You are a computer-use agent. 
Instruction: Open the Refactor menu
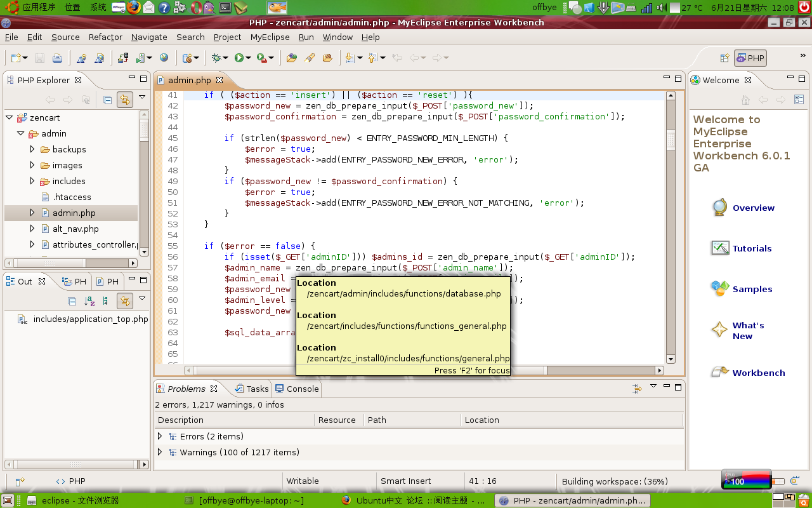[x=105, y=37]
